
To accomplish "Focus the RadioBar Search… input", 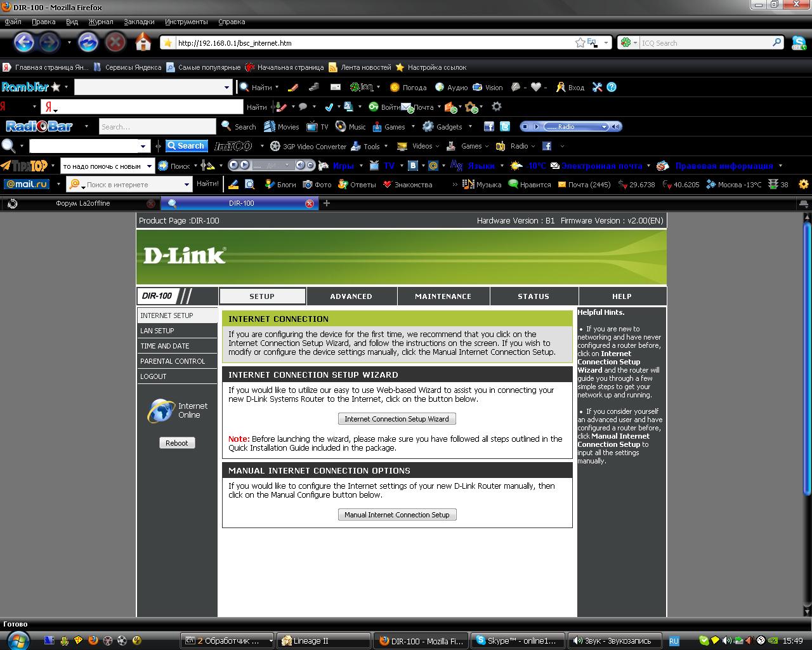I will click(x=157, y=127).
